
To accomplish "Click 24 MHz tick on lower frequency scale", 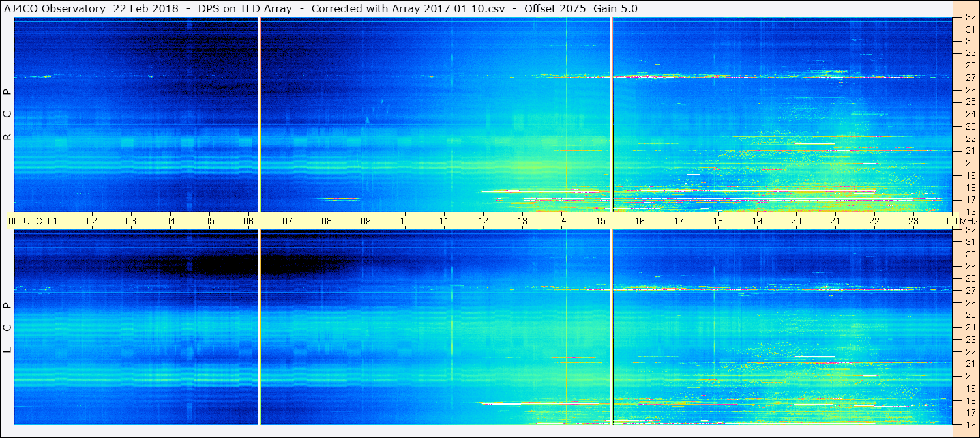I will [x=970, y=327].
